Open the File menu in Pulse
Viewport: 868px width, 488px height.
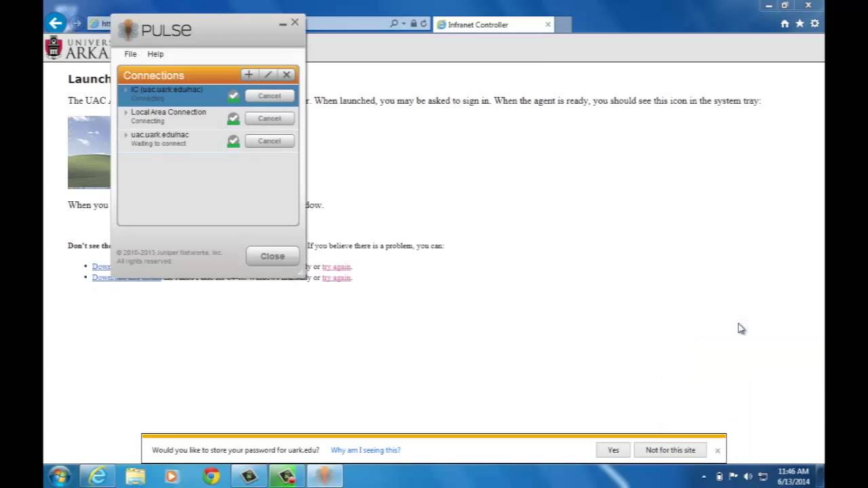[130, 54]
